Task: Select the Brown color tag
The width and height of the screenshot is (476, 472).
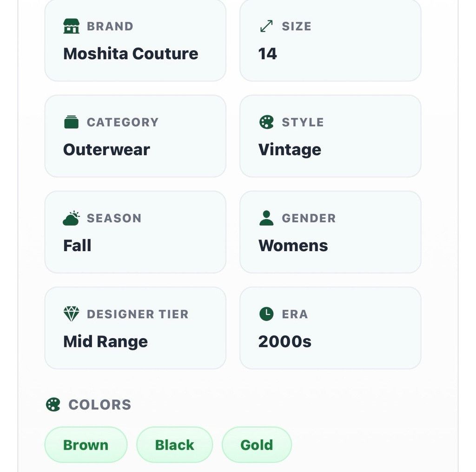Action: (86, 445)
